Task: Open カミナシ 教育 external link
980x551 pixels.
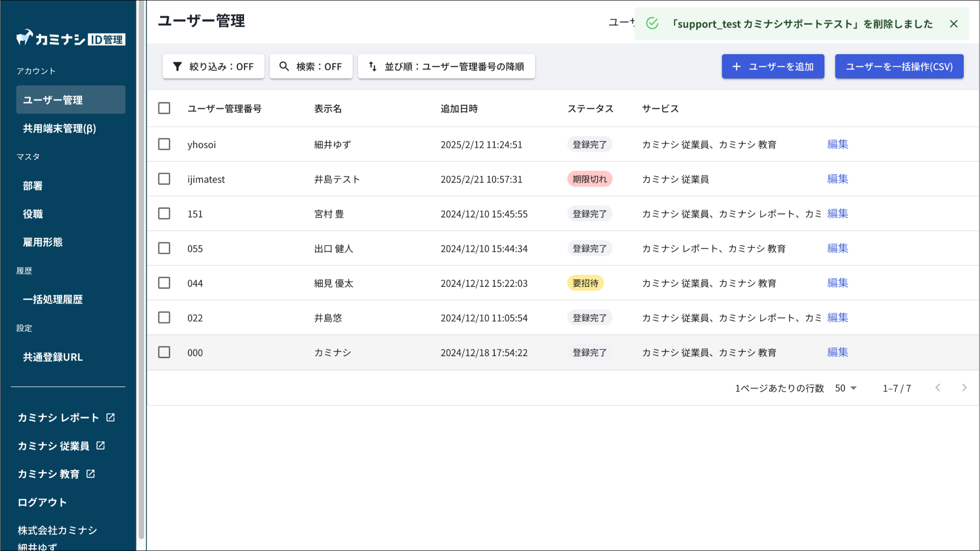Action: click(x=56, y=474)
